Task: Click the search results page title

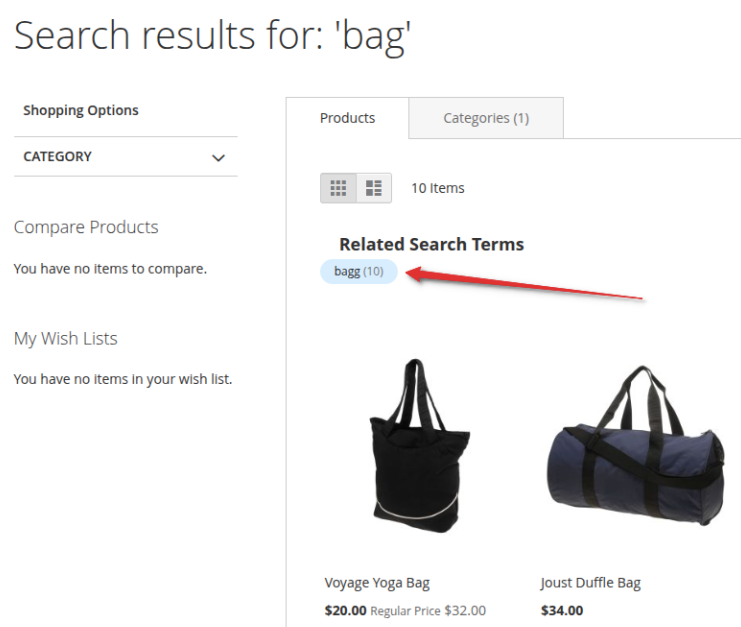Action: (x=213, y=36)
